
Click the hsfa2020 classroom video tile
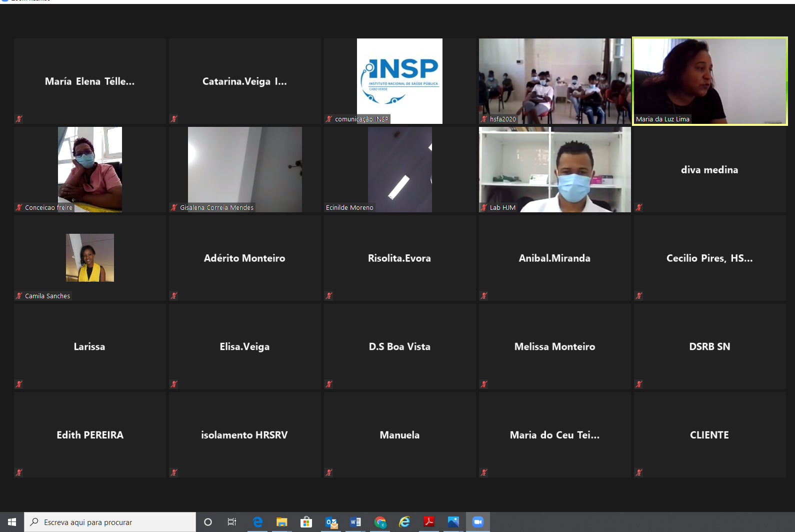554,81
